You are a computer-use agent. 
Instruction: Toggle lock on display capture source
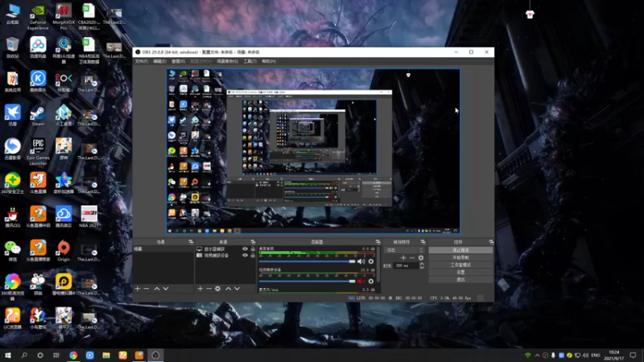[253, 249]
